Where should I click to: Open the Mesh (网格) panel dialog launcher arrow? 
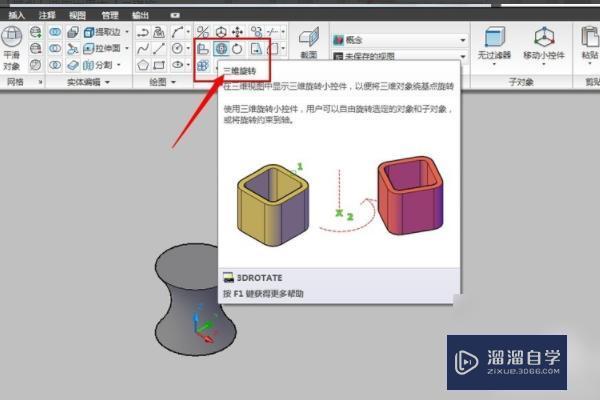(x=40, y=82)
